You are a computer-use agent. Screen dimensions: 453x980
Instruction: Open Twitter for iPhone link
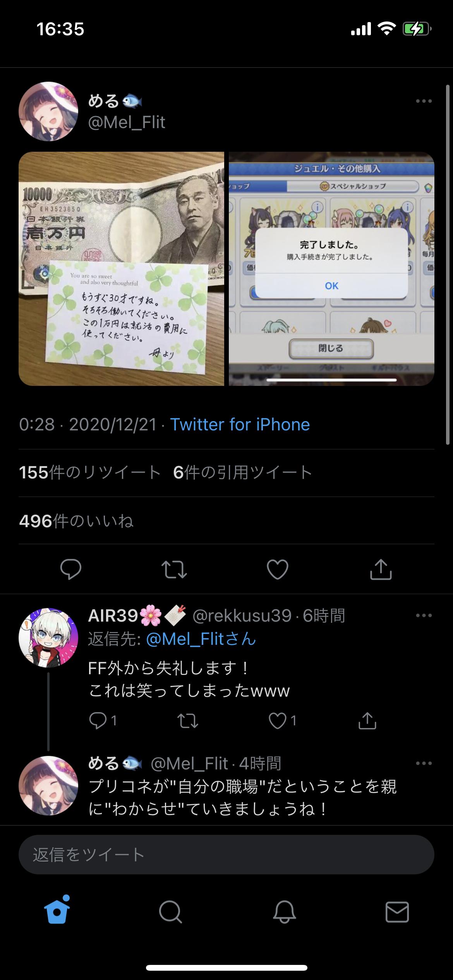click(240, 425)
